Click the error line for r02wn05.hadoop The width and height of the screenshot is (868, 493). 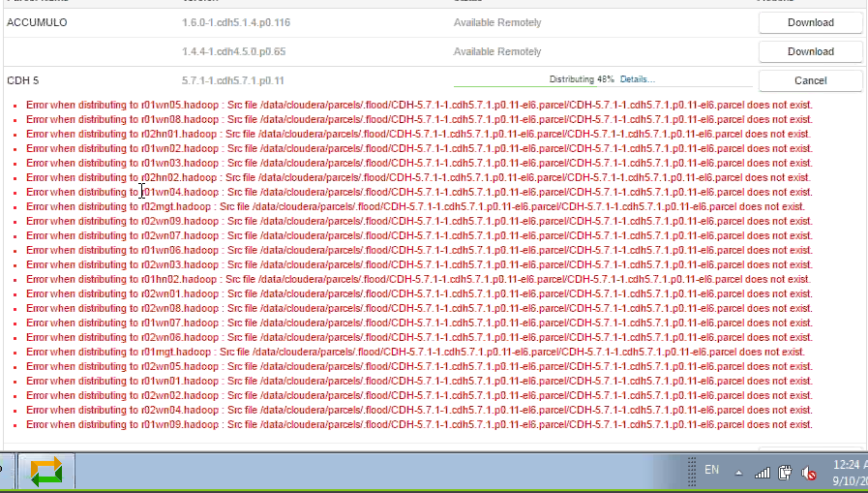click(x=419, y=367)
